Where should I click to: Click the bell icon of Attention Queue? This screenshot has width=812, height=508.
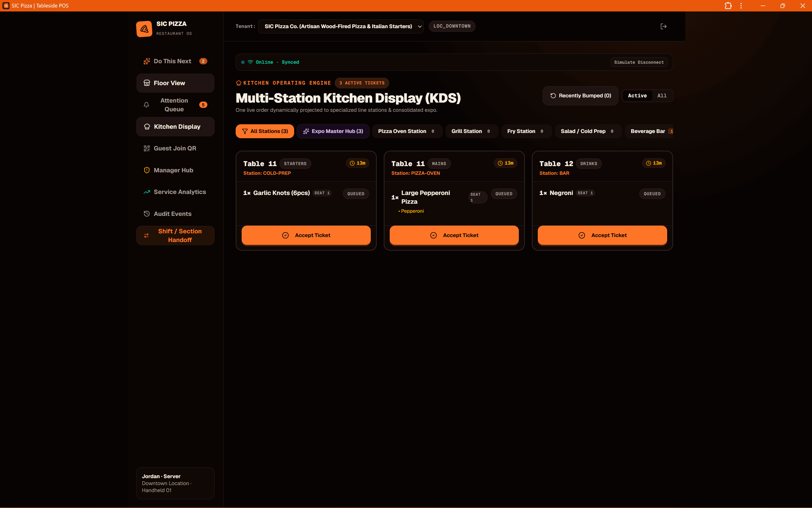146,105
